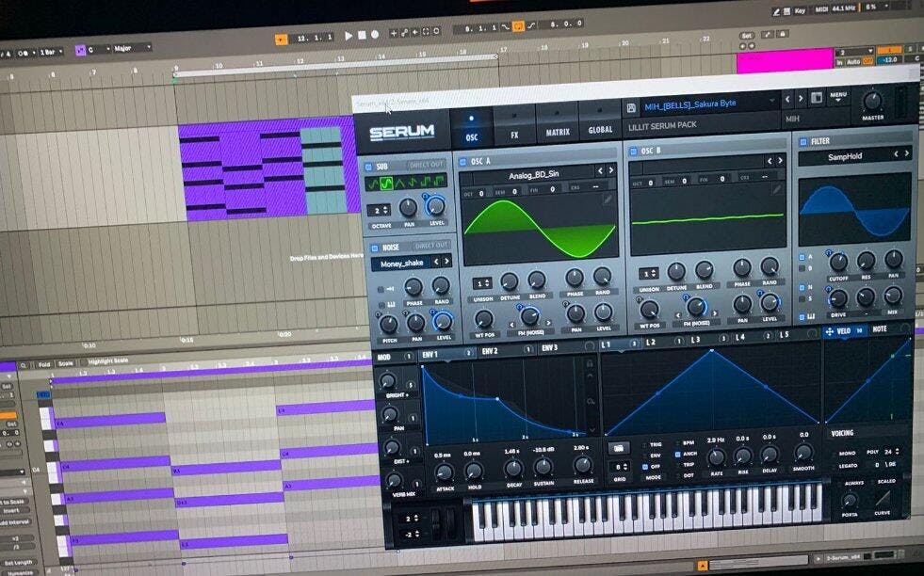Click the next OSC A wavetable arrow

point(613,172)
